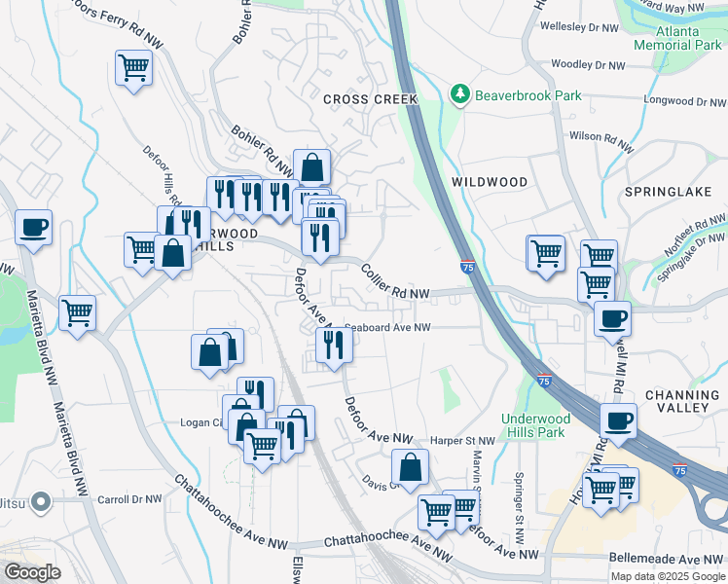This screenshot has height=584, width=728.
Task: Select the CROSS CREEK neighborhood label
Action: pos(370,99)
